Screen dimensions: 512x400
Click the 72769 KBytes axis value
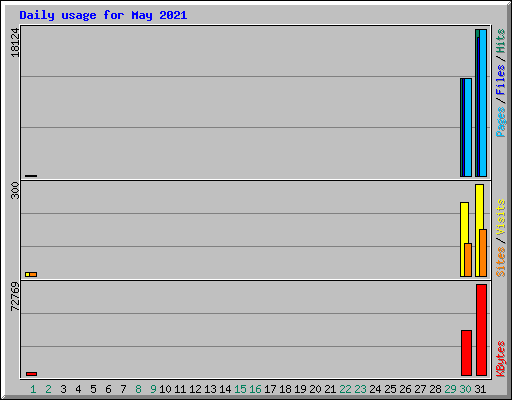pos(15,296)
